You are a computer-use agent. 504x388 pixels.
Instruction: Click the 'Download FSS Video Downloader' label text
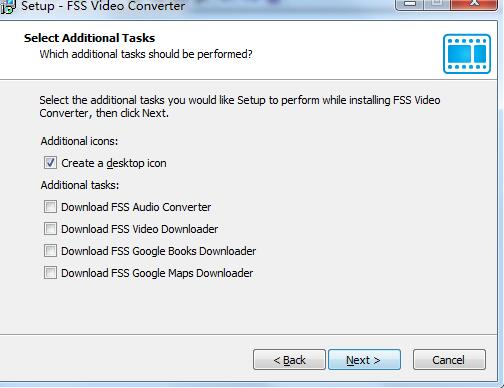coord(140,229)
